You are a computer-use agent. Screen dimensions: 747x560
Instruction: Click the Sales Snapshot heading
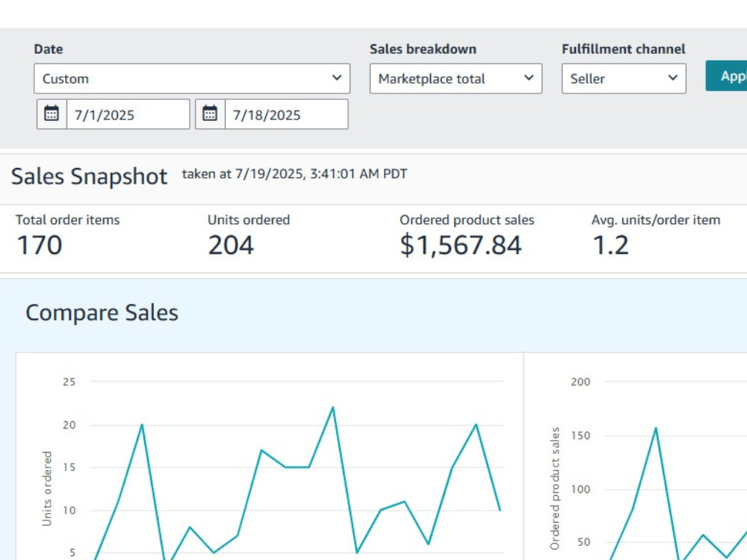[x=89, y=177]
